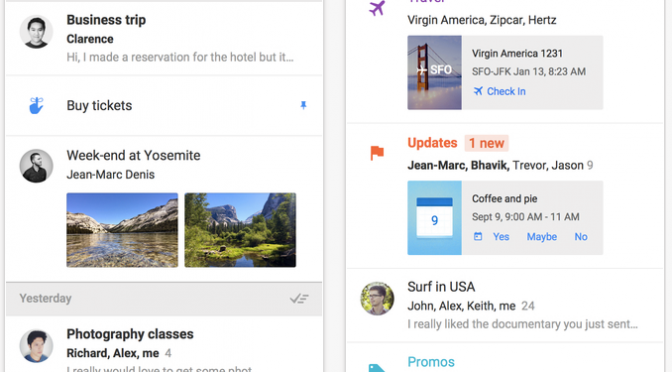Image resolution: width=672 pixels, height=372 pixels.
Task: Click the purple airplane Travel icon
Action: [x=377, y=8]
